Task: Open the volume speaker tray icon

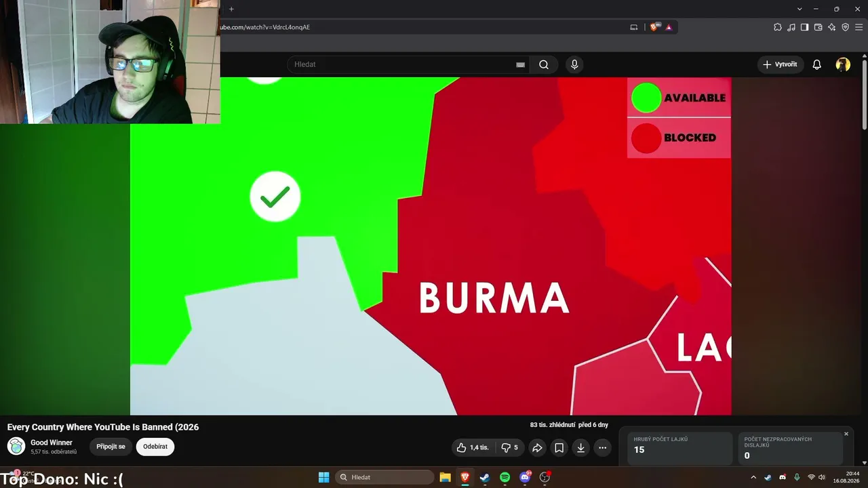Action: (821, 477)
